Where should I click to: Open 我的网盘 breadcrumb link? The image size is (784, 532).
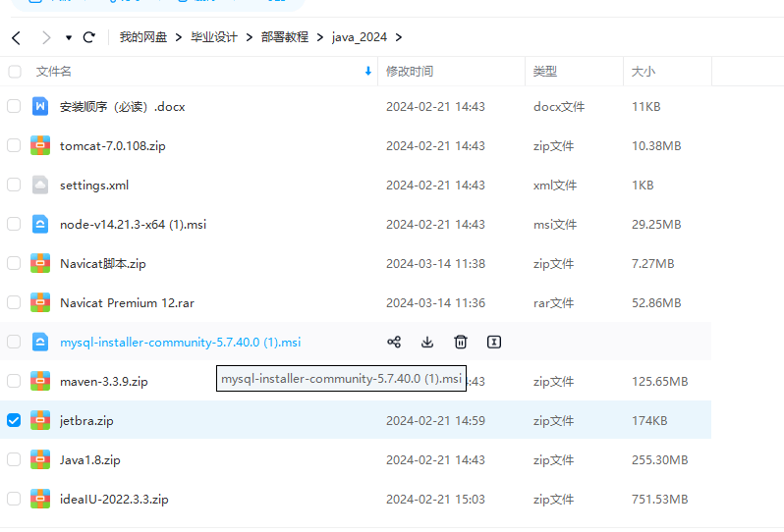pyautogui.click(x=143, y=37)
